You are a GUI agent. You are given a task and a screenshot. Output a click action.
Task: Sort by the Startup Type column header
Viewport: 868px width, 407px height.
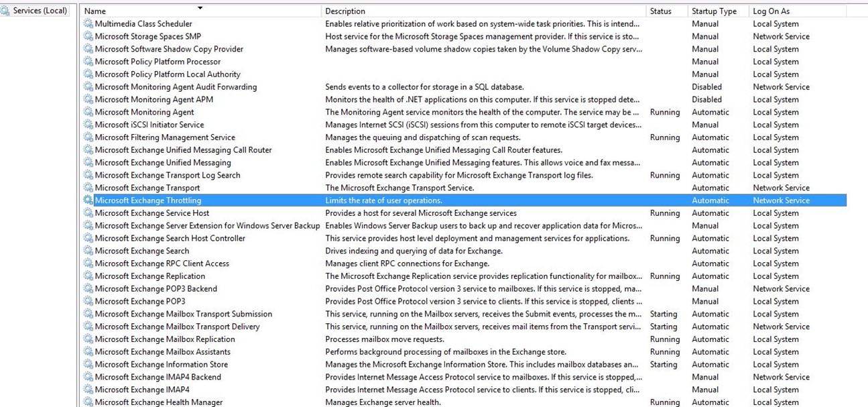click(x=718, y=11)
